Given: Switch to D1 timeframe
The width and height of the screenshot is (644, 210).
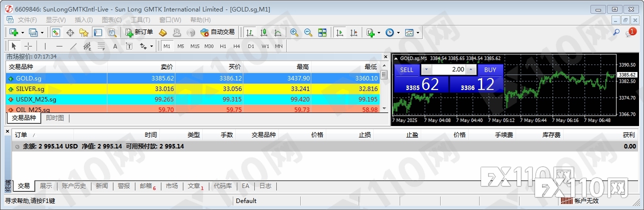Looking at the screenshot, I should [x=251, y=46].
